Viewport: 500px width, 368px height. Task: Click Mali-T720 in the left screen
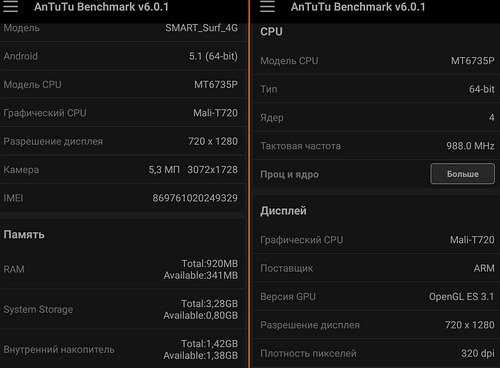click(215, 113)
